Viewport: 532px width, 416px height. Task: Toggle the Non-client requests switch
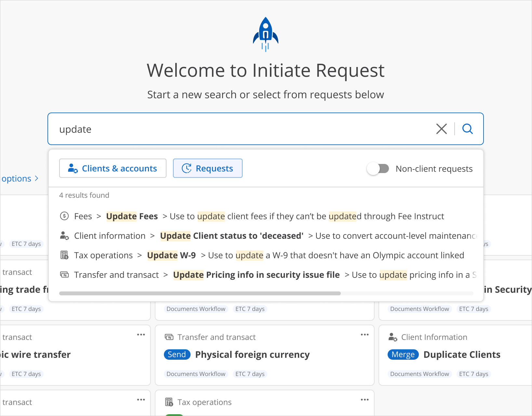[378, 168]
